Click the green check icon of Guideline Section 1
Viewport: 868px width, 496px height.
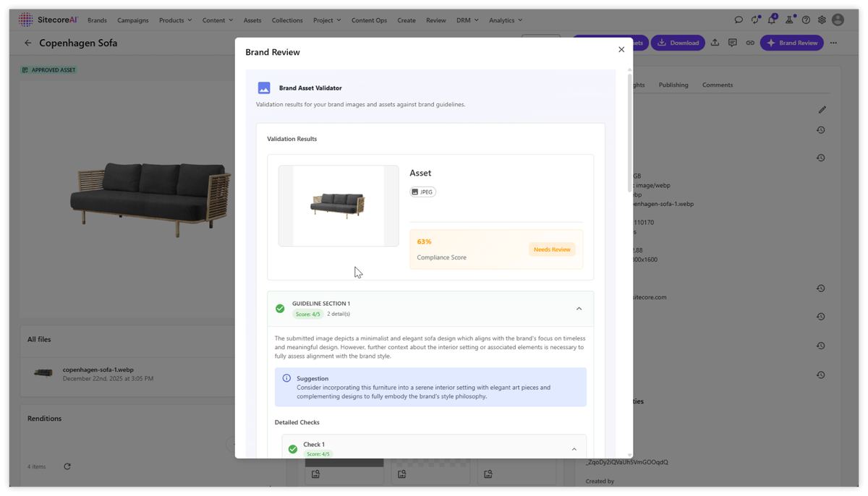[280, 309]
